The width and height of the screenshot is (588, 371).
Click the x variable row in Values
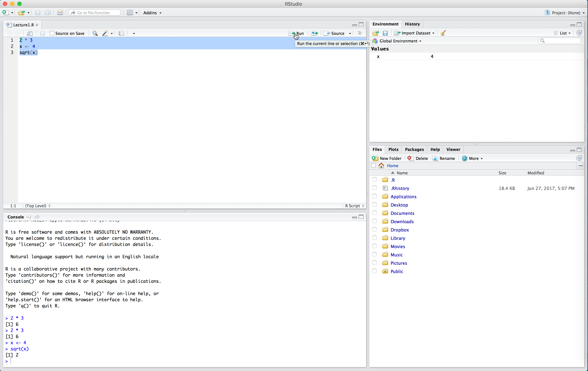coord(476,56)
